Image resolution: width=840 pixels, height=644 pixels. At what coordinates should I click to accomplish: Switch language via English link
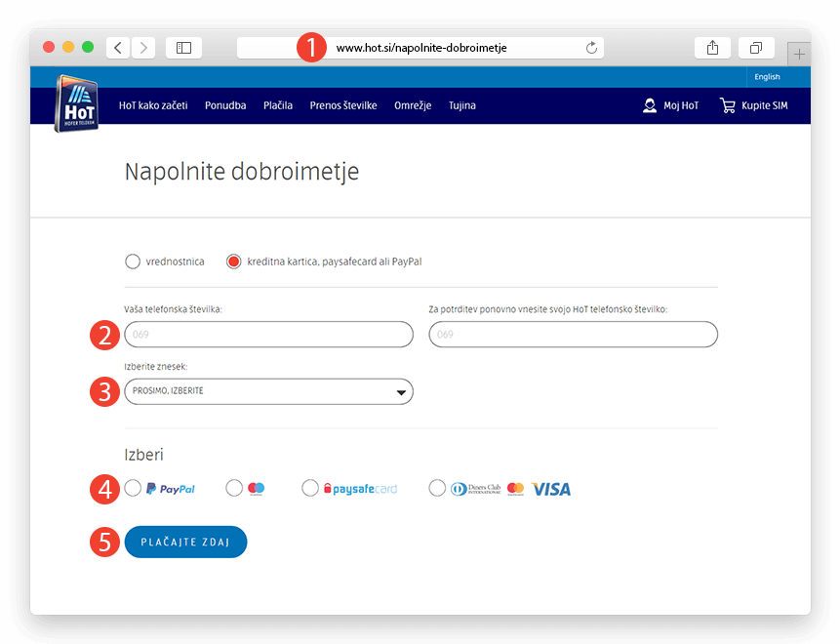767,77
